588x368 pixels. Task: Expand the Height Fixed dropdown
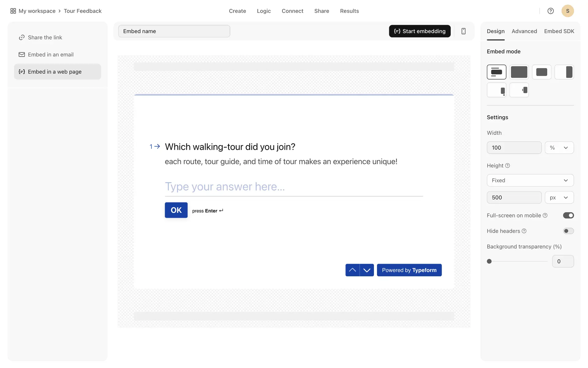click(530, 180)
